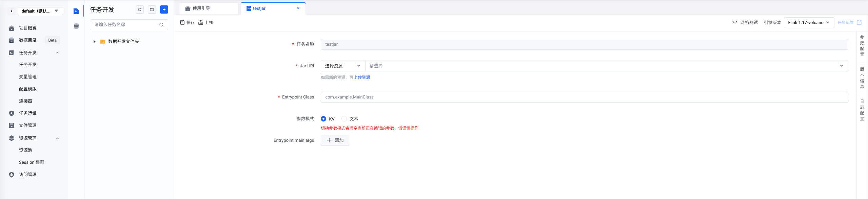
Task: Click the 保存 save button
Action: [x=187, y=23]
